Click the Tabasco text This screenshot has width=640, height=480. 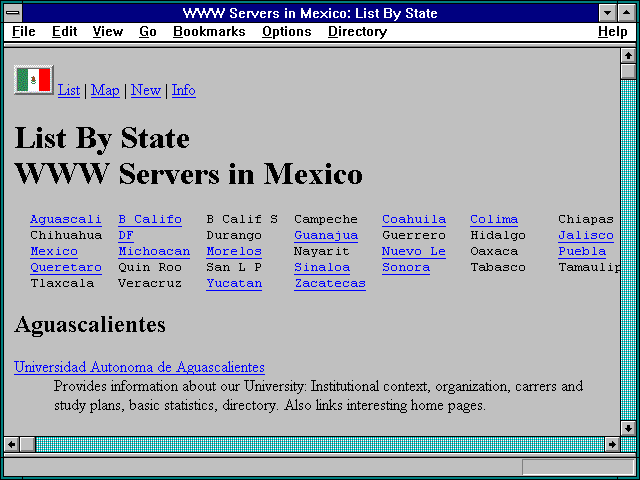pos(498,267)
